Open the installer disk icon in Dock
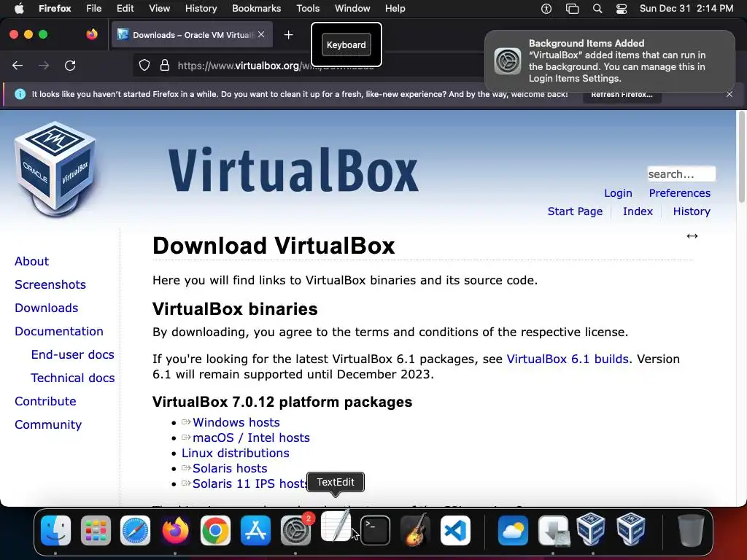This screenshot has width=747, height=560. pos(553,531)
